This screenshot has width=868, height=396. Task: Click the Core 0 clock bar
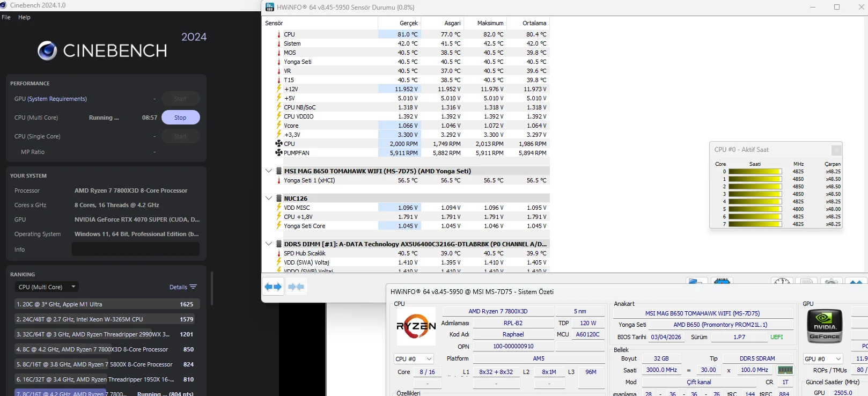click(x=755, y=172)
